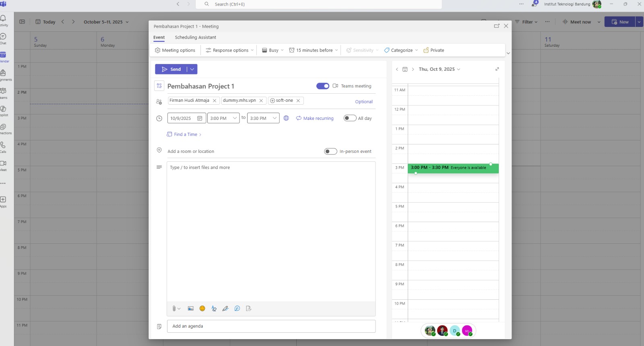Open the emoji picker smiley icon
This screenshot has height=346, width=644.
tap(202, 309)
